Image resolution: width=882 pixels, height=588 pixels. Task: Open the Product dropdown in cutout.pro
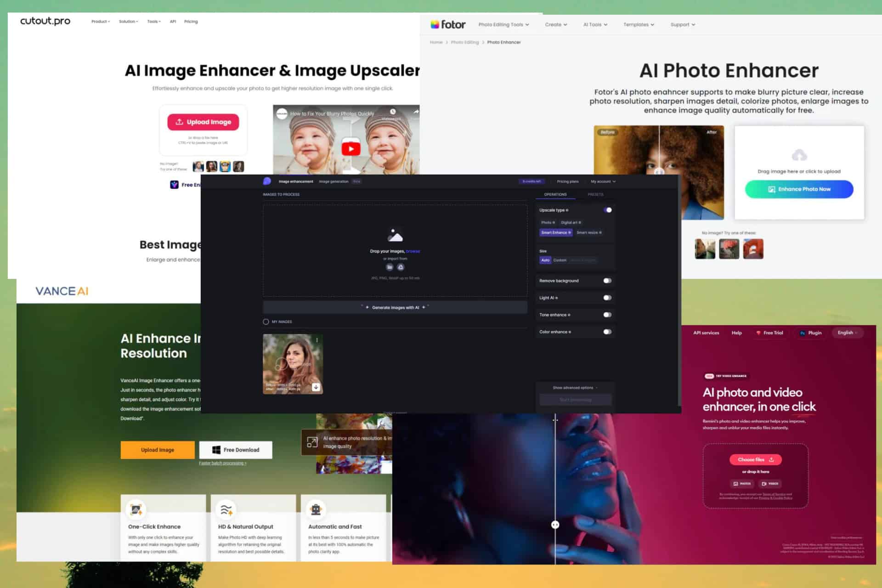click(x=101, y=22)
